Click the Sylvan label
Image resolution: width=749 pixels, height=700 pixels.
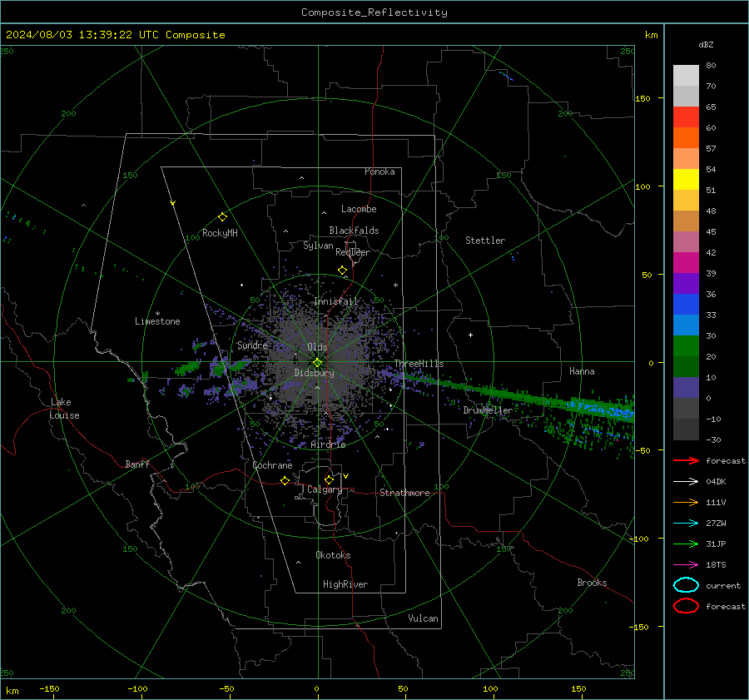(x=318, y=246)
